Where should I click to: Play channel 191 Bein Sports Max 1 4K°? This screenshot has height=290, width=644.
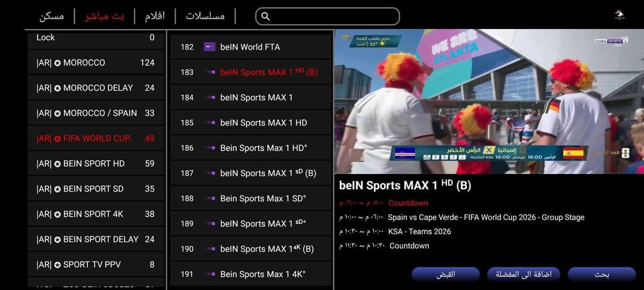point(251,274)
